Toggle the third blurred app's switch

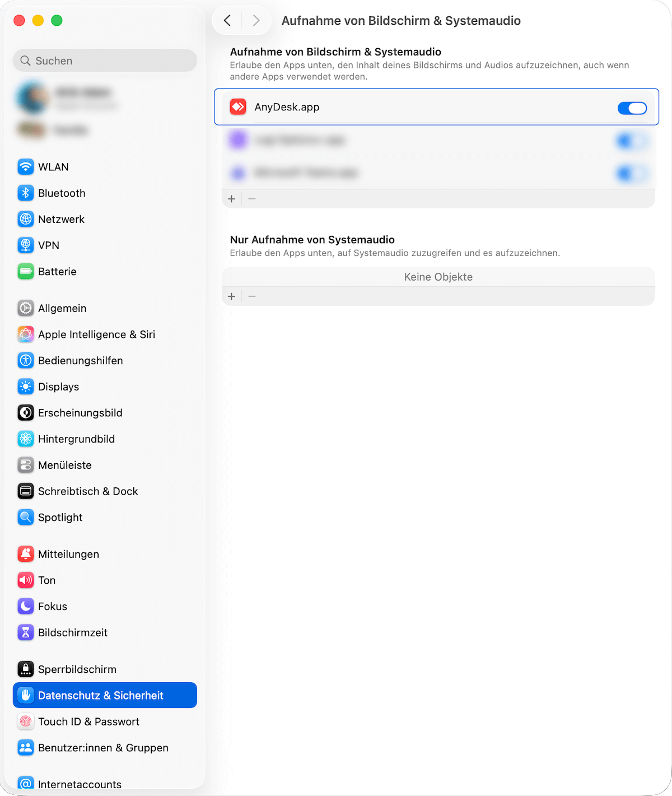pyautogui.click(x=632, y=174)
